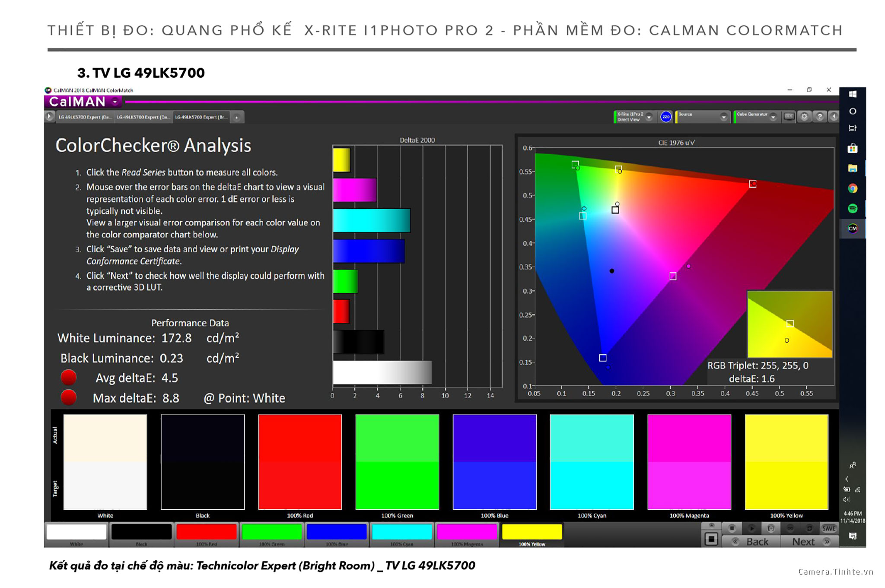
Task: Click the Read Series play button
Action: [751, 528]
